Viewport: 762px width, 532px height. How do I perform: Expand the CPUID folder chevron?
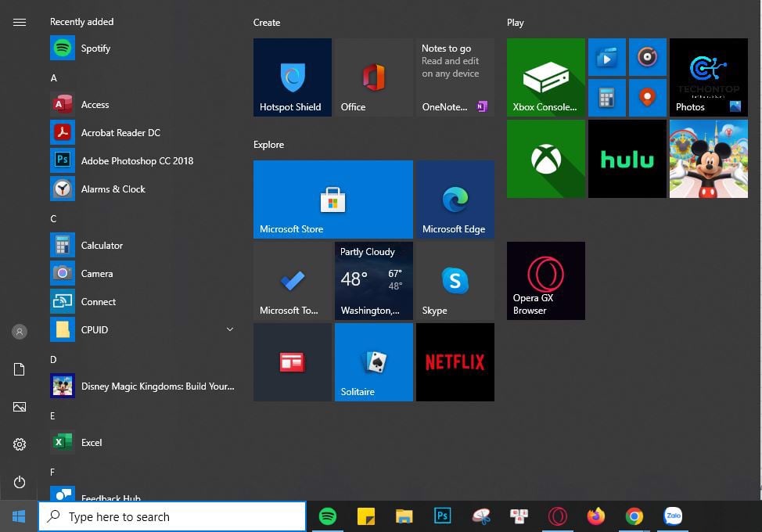(x=230, y=329)
